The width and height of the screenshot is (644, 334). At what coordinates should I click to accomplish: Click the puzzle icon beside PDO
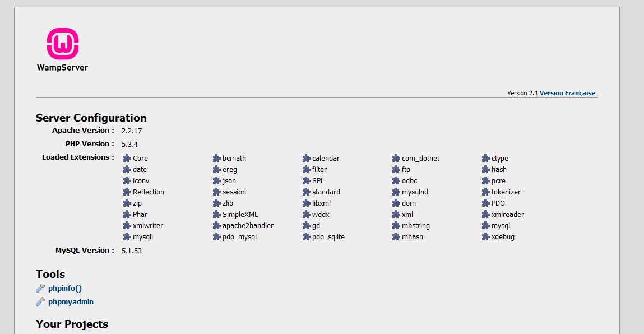click(x=486, y=203)
